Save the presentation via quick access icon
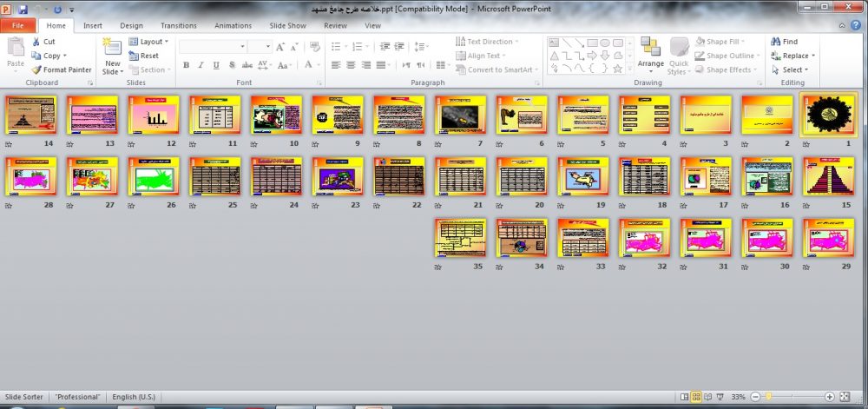868x409 pixels. [x=23, y=10]
